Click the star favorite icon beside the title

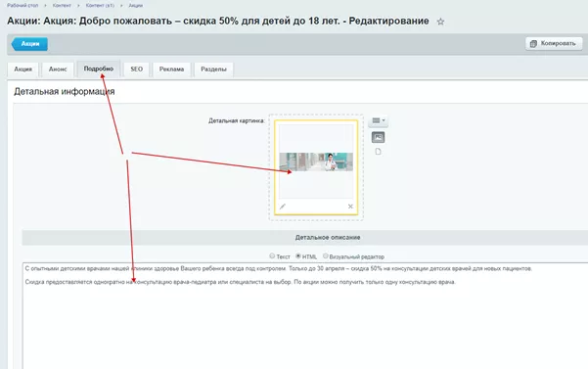[x=440, y=22]
